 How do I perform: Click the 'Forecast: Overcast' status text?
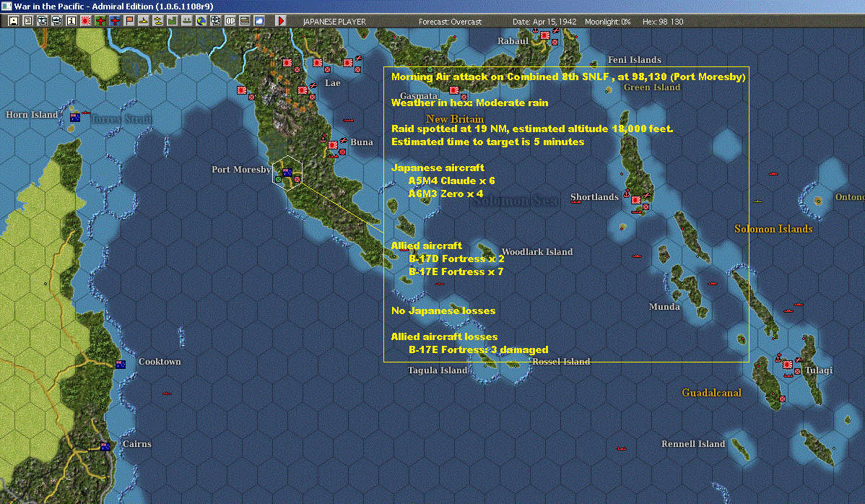point(450,22)
